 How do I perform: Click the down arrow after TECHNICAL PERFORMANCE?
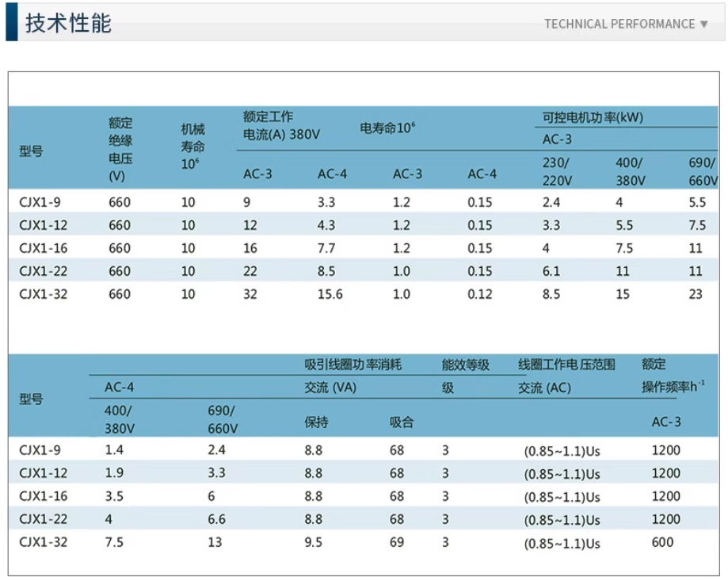702,24
